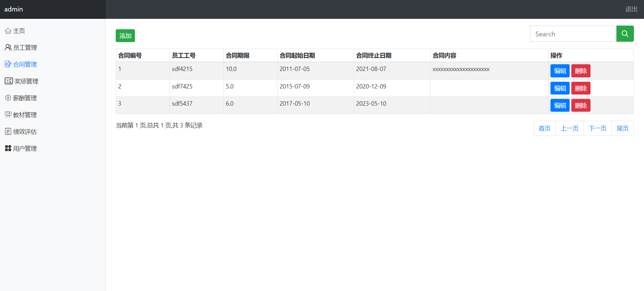Click the green 添加 button
The width and height of the screenshot is (644, 291).
pyautogui.click(x=125, y=36)
